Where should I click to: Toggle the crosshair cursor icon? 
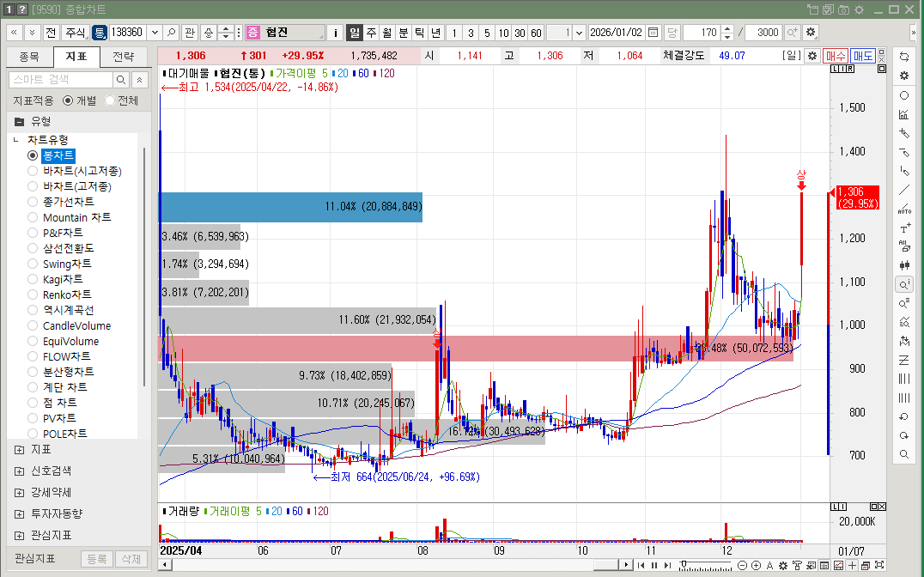852,565
